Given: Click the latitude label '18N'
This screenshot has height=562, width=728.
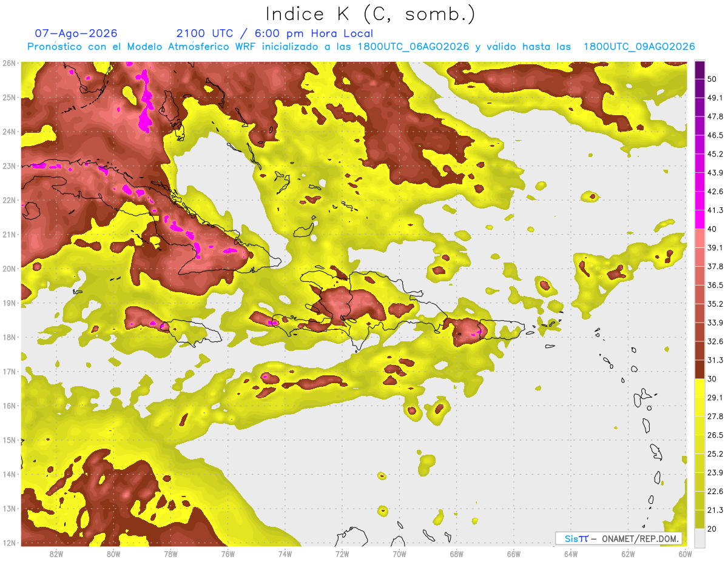Looking at the screenshot, I should pyautogui.click(x=8, y=337).
